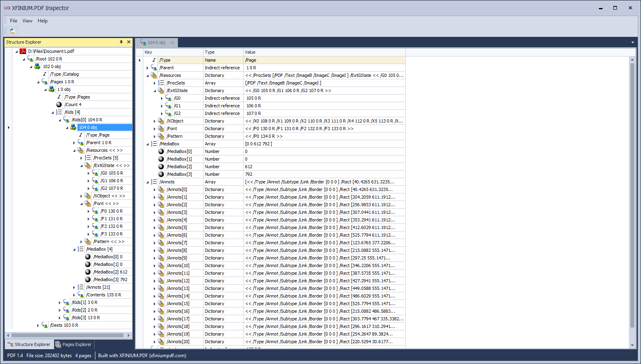The height and width of the screenshot is (364, 641).
Task: Open the Help menu
Action: coord(42,21)
